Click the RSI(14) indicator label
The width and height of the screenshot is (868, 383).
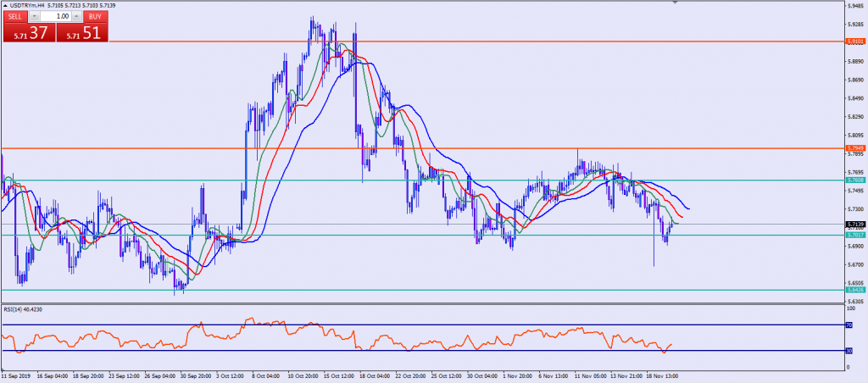(x=22, y=308)
